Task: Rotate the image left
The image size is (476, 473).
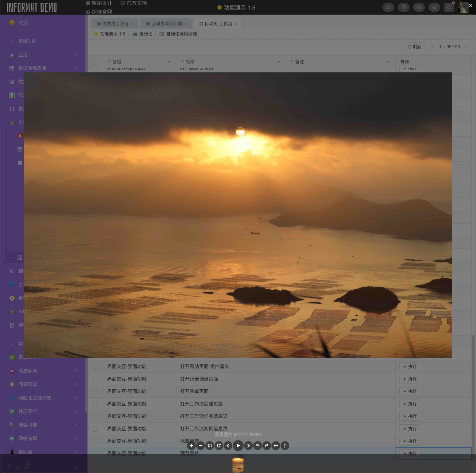Action: [258, 446]
